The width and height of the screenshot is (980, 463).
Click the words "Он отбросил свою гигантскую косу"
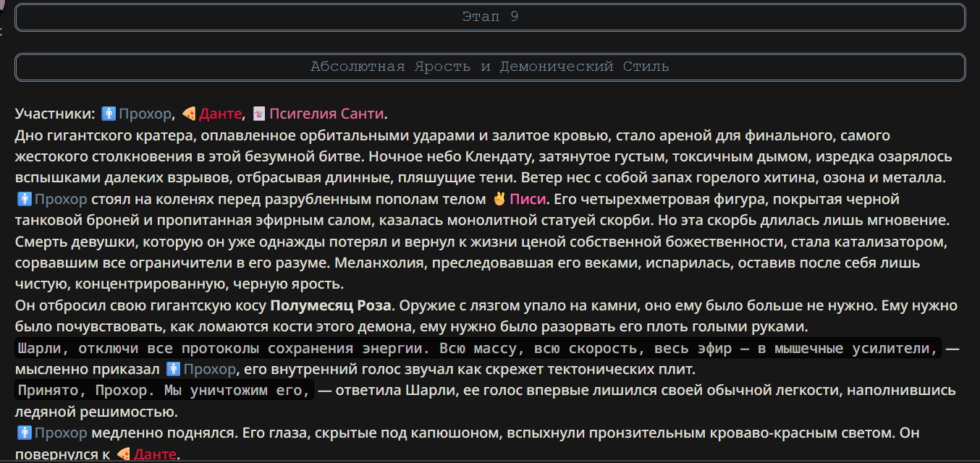(x=140, y=305)
